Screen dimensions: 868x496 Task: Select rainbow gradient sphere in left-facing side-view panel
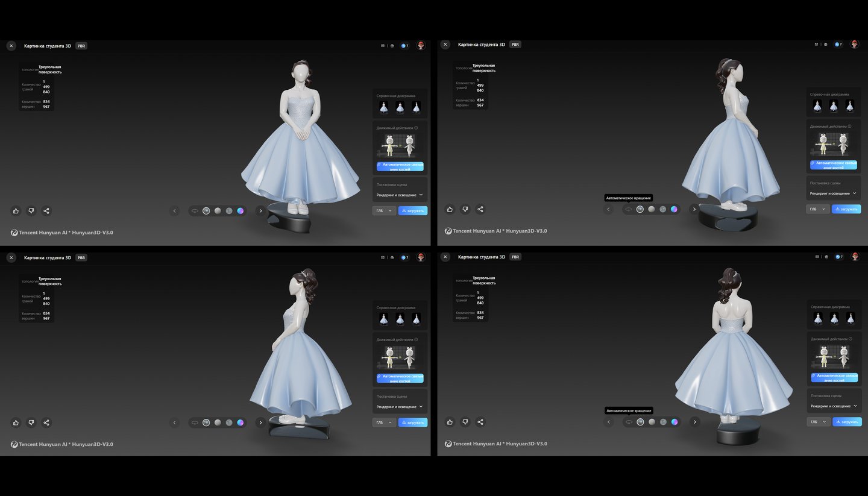click(241, 422)
